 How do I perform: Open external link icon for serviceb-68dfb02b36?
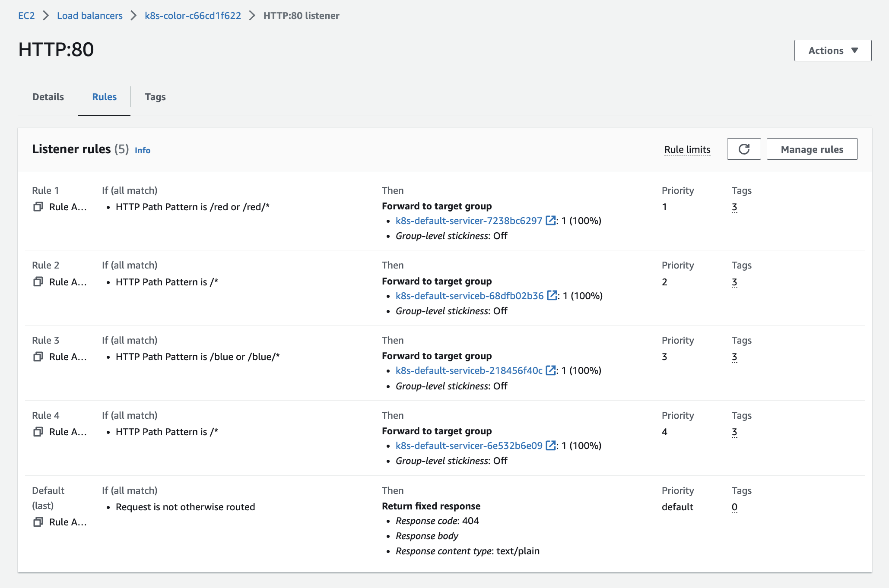pos(552,296)
